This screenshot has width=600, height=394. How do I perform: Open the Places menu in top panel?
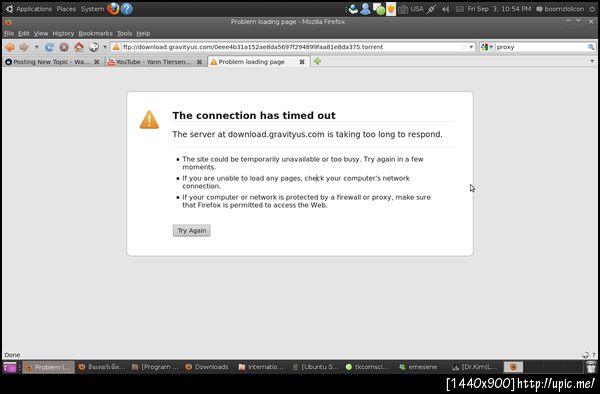[x=66, y=9]
